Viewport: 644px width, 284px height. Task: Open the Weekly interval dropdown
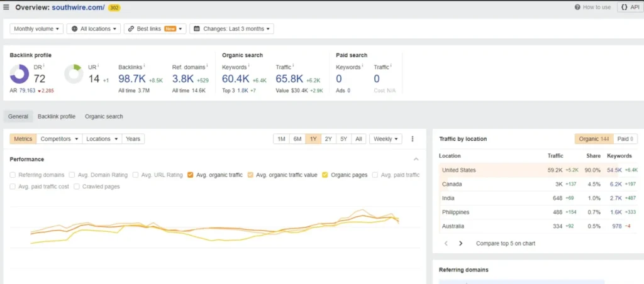coord(386,139)
